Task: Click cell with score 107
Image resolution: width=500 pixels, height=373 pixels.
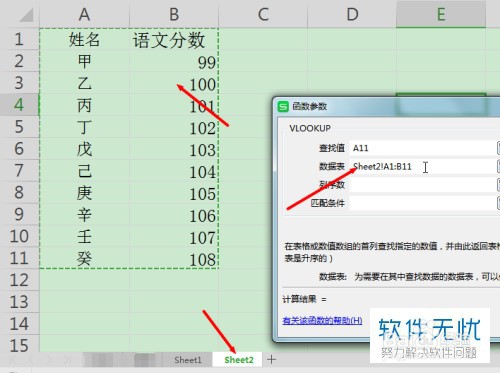Action: 174,237
